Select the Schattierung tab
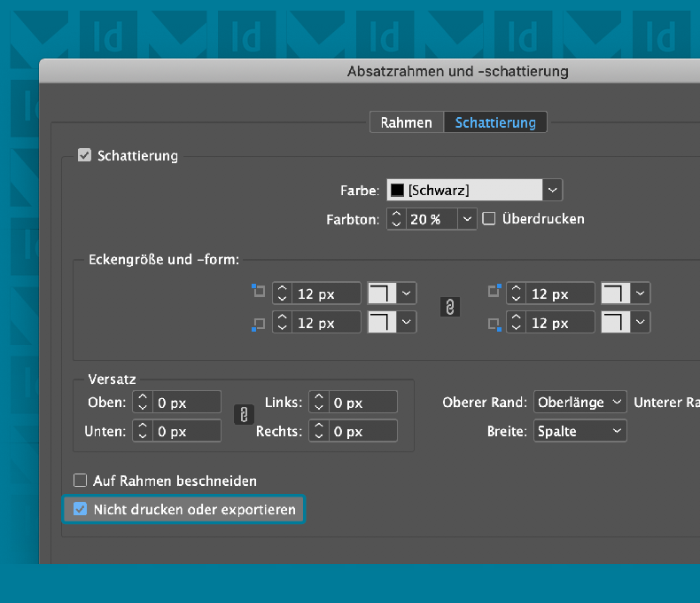The width and height of the screenshot is (700, 603). 495,122
